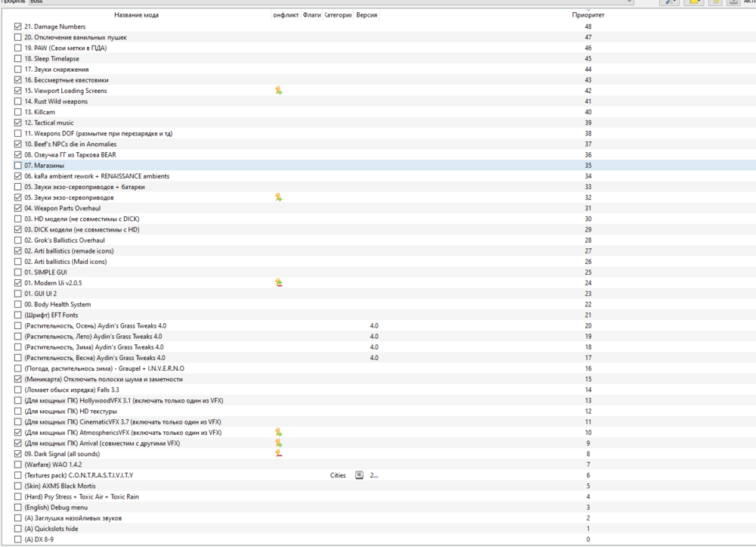This screenshot has height=547, width=756.
Task: Click conflict flag beside Viewport Loading Screens
Action: (279, 90)
